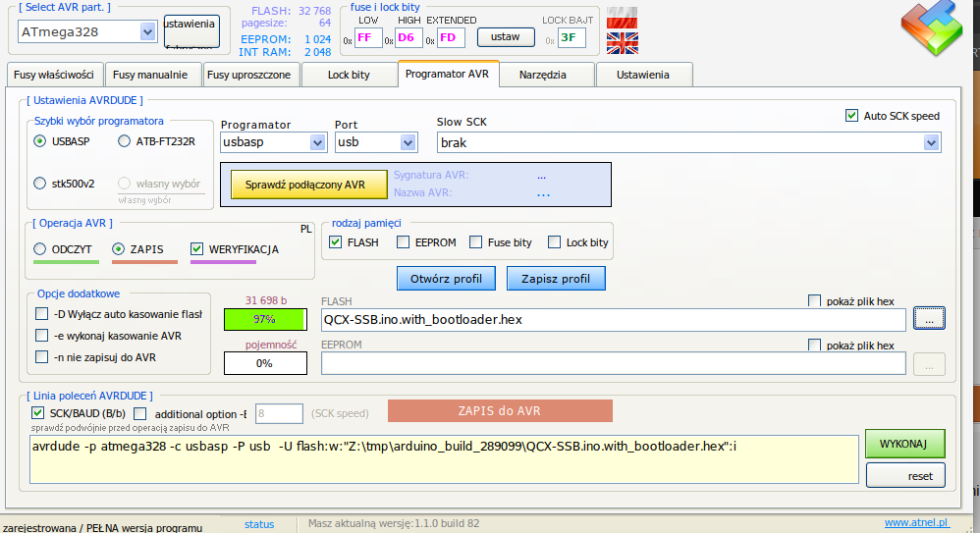Click the avrdude command line text field

(x=442, y=460)
